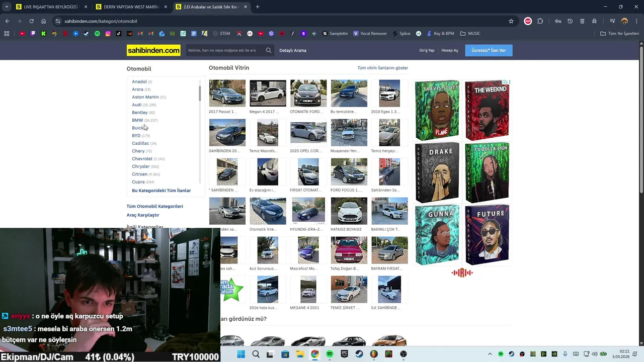
Task: Show hidden system tray icons
Action: pyautogui.click(x=490, y=354)
